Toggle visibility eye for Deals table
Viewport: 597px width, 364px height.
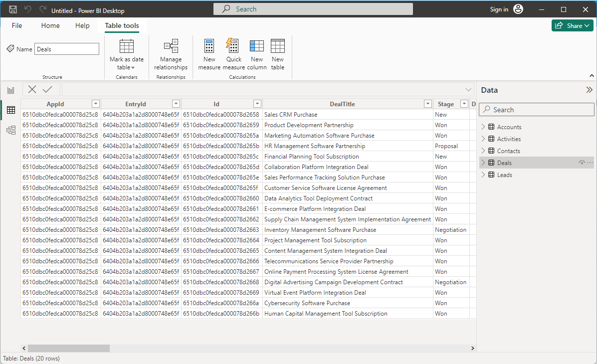tap(582, 163)
